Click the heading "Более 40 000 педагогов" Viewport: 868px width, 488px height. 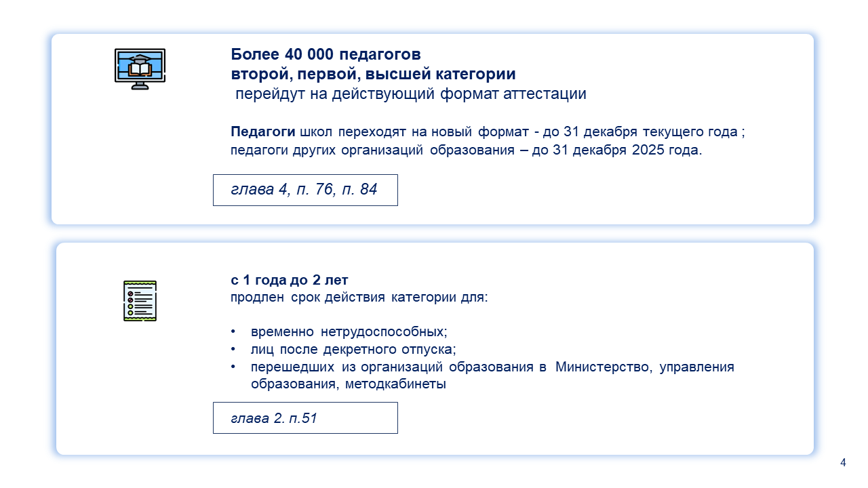tap(325, 54)
